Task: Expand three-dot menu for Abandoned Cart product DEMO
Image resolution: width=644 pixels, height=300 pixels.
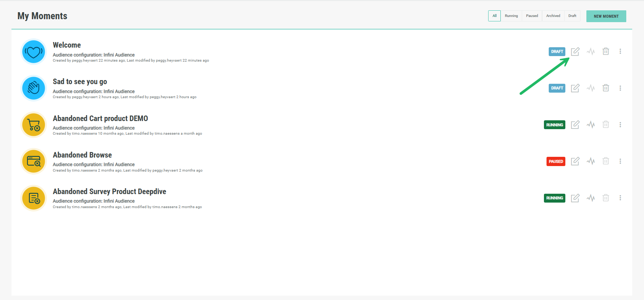Action: click(x=620, y=125)
